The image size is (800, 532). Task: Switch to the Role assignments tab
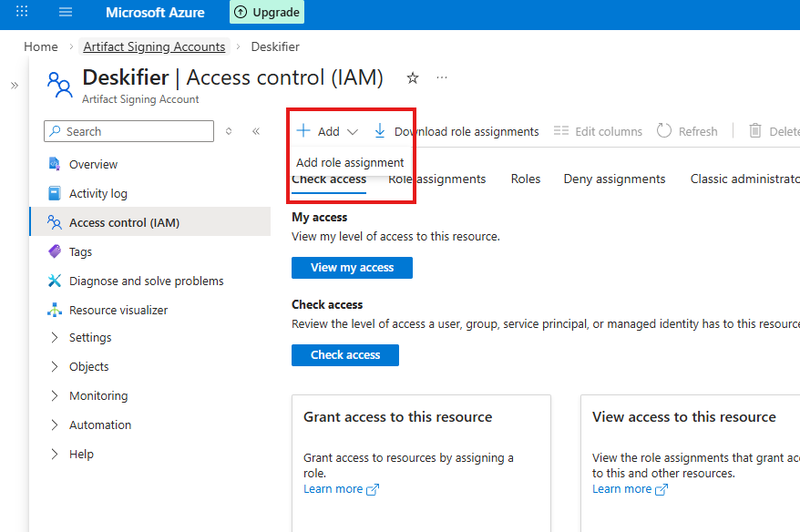pyautogui.click(x=436, y=179)
